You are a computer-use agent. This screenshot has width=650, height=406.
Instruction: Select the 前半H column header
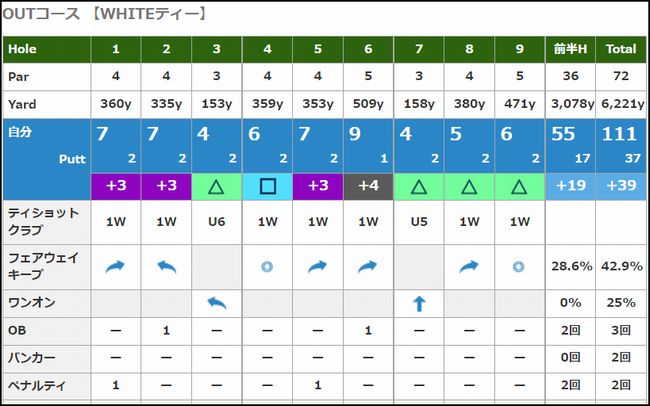(570, 49)
